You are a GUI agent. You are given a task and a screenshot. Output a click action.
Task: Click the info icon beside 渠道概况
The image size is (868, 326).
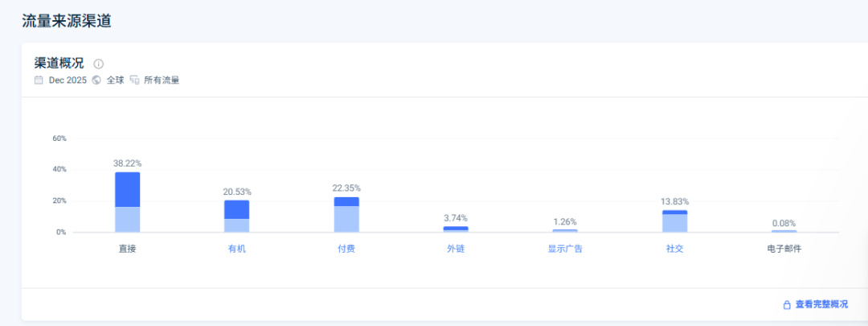click(x=99, y=64)
